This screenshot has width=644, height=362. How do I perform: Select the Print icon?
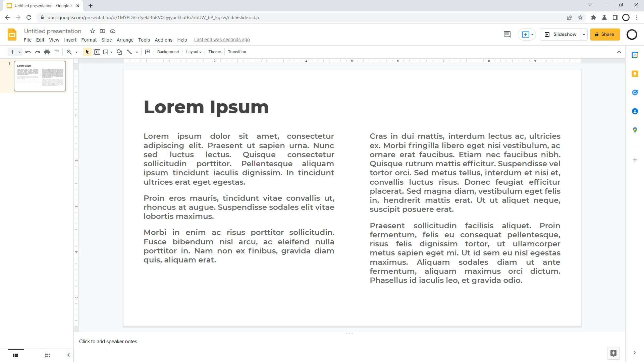[x=47, y=52]
